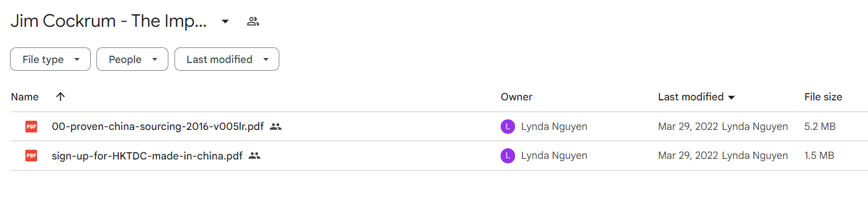Open the File type filter dropdown
This screenshot has width=868, height=208.
coord(50,59)
